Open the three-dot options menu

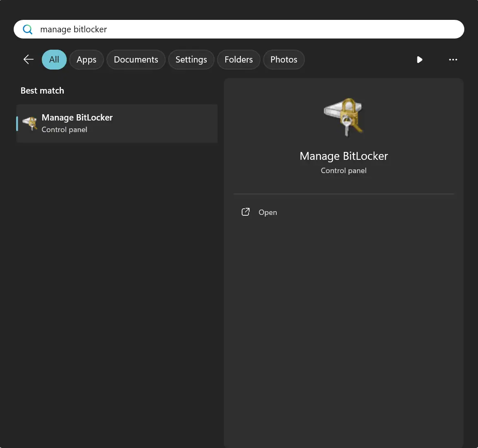pos(453,60)
